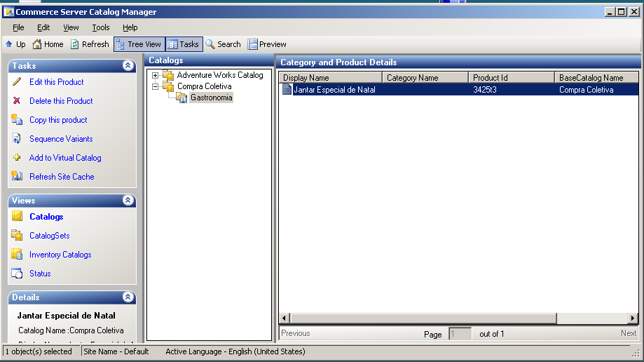Open Preview from the toolbar
The image size is (644, 362).
pos(267,44)
